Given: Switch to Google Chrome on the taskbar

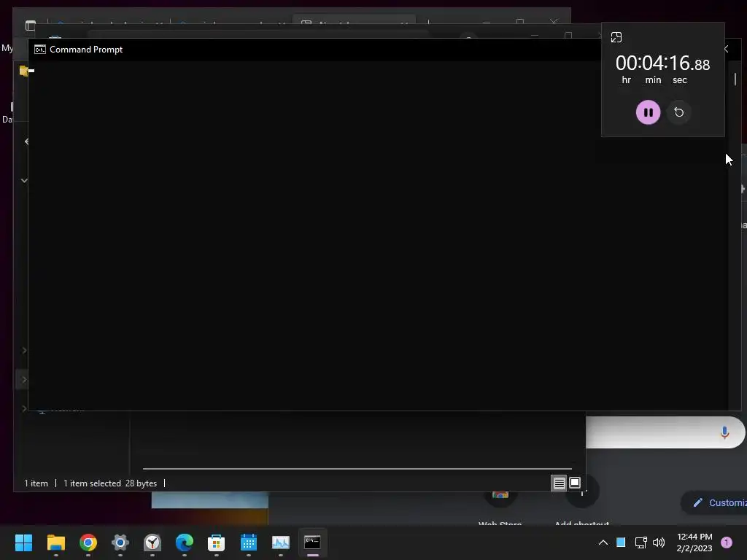Looking at the screenshot, I should [x=88, y=542].
